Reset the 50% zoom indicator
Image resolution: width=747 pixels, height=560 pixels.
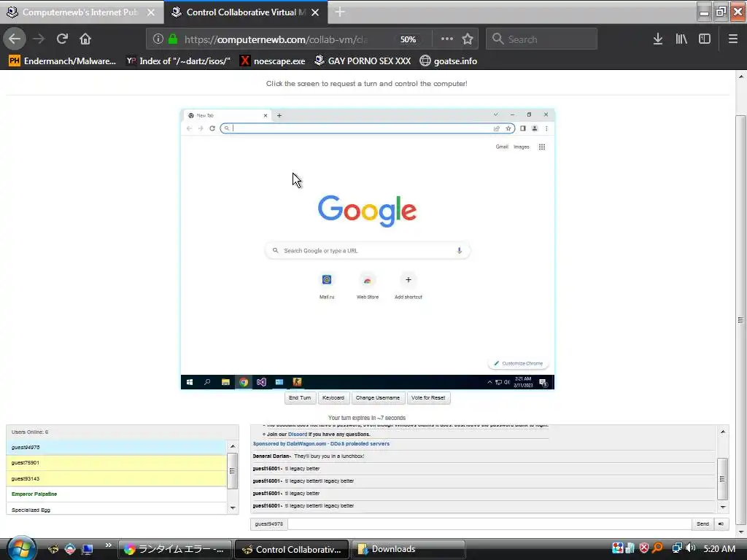[408, 39]
